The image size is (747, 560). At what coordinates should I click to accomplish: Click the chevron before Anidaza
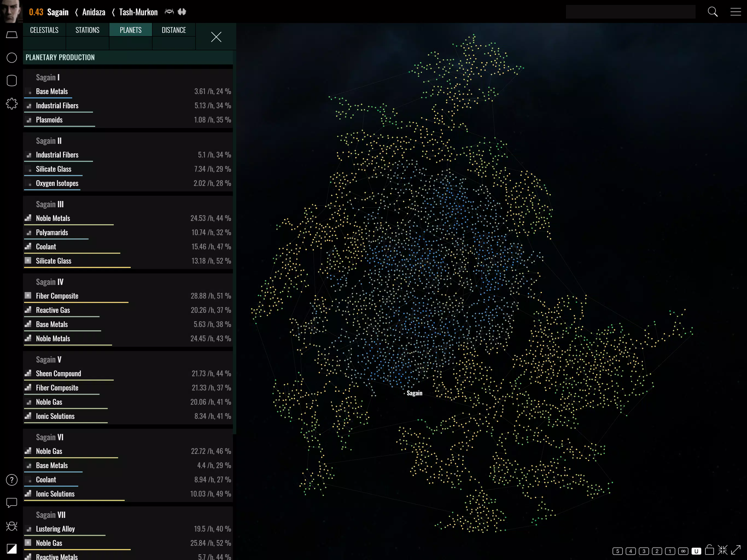point(76,12)
